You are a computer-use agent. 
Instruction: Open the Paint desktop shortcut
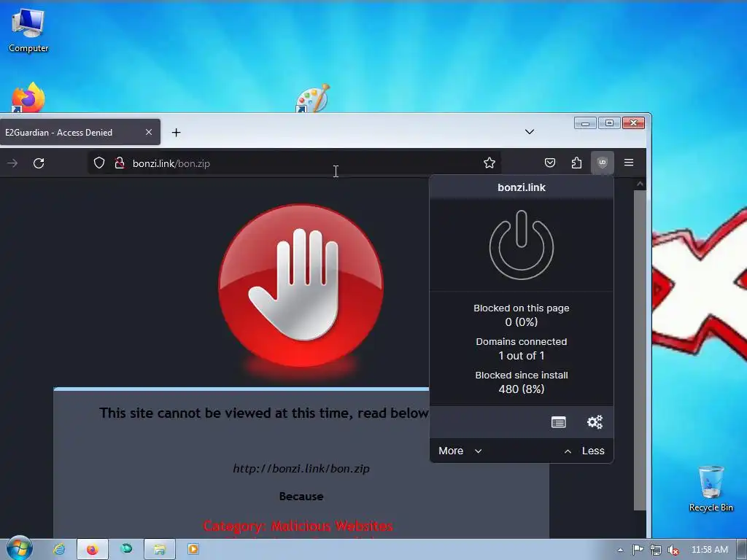point(312,98)
